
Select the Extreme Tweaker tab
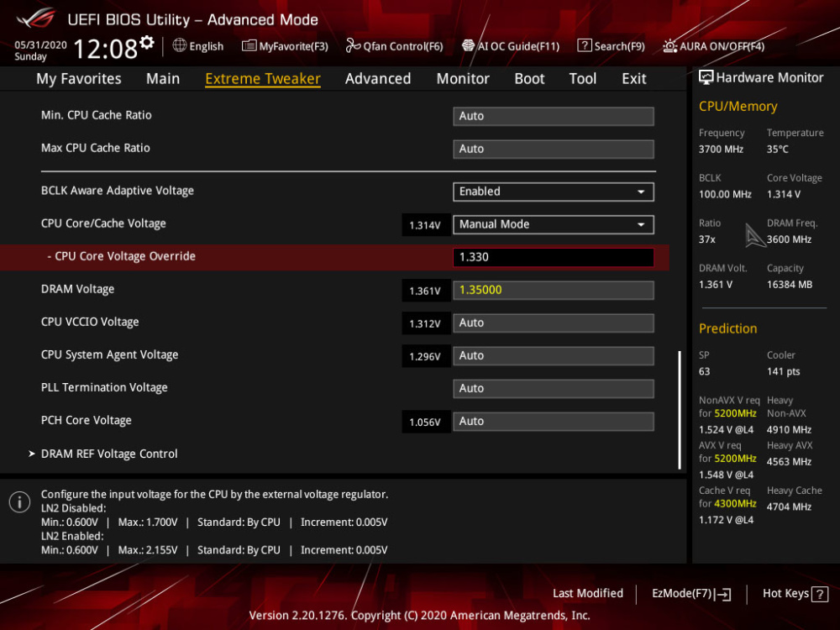263,79
